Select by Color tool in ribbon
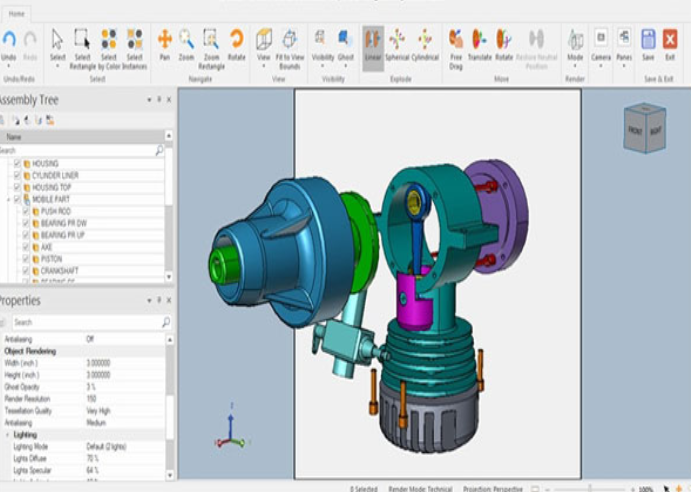Viewport: 691px width, 492px height. (109, 42)
